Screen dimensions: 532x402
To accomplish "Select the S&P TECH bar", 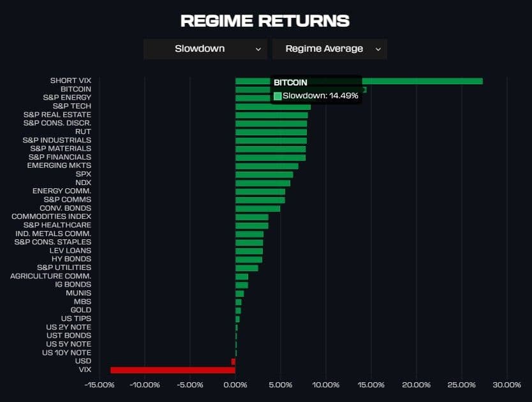I will [272, 107].
